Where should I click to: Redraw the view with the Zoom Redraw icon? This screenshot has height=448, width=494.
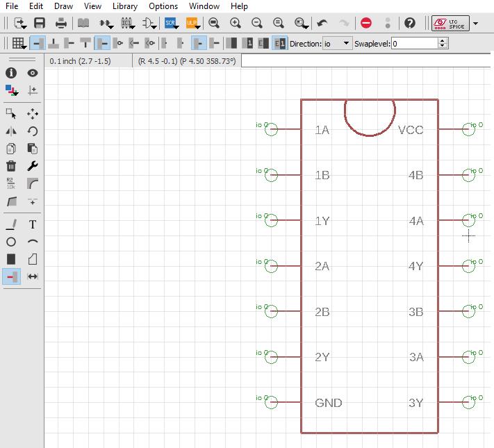pos(279,23)
